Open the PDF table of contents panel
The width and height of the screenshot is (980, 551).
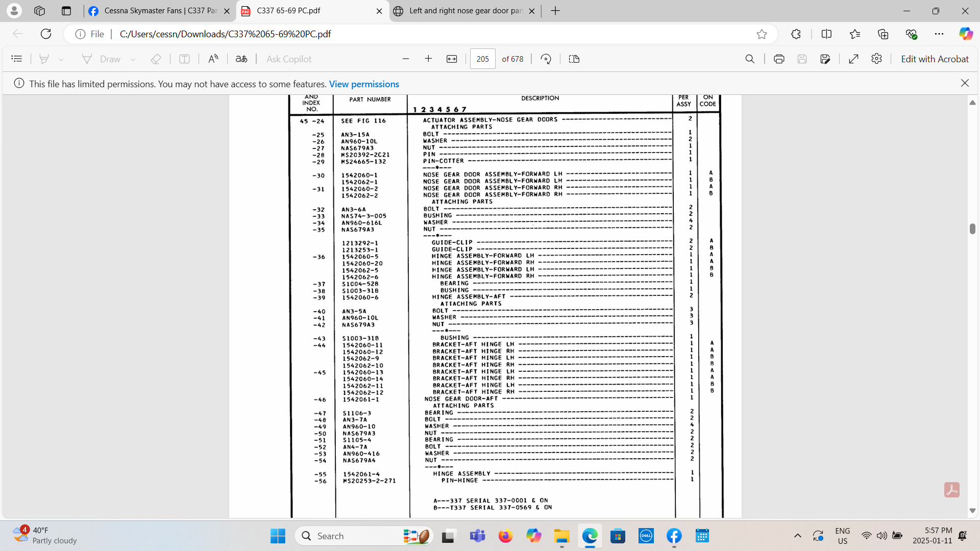(16, 59)
